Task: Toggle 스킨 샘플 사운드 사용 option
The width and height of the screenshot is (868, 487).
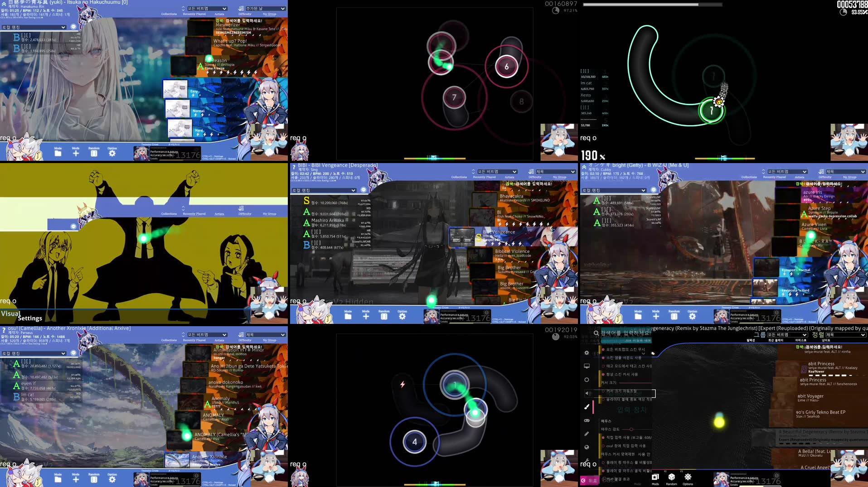Action: click(x=622, y=358)
